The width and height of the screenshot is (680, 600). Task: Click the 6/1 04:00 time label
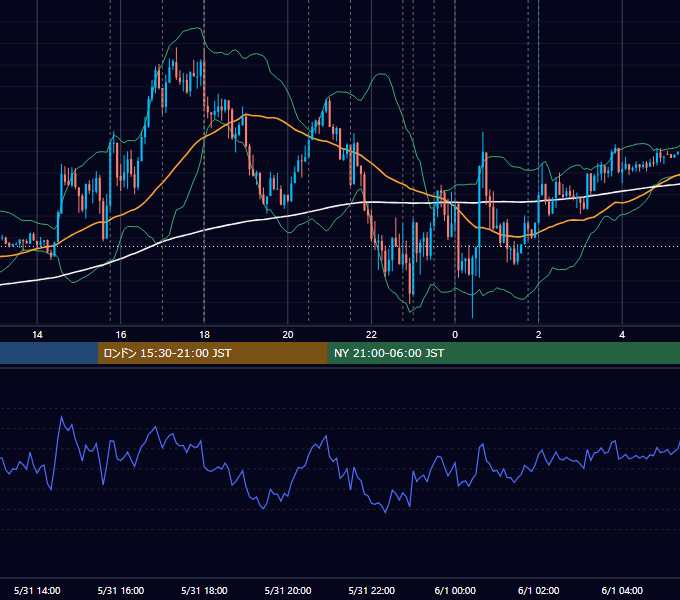click(x=622, y=590)
